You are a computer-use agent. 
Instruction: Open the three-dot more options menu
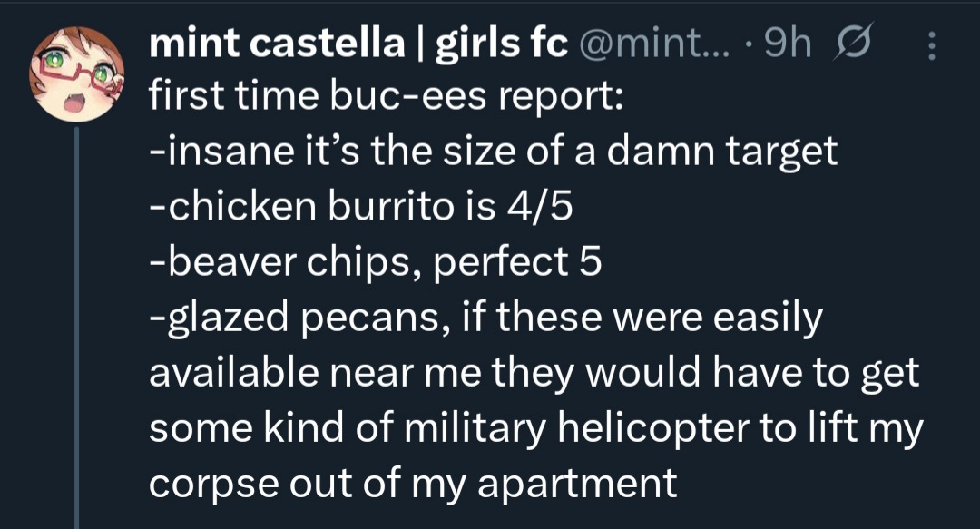point(931,44)
